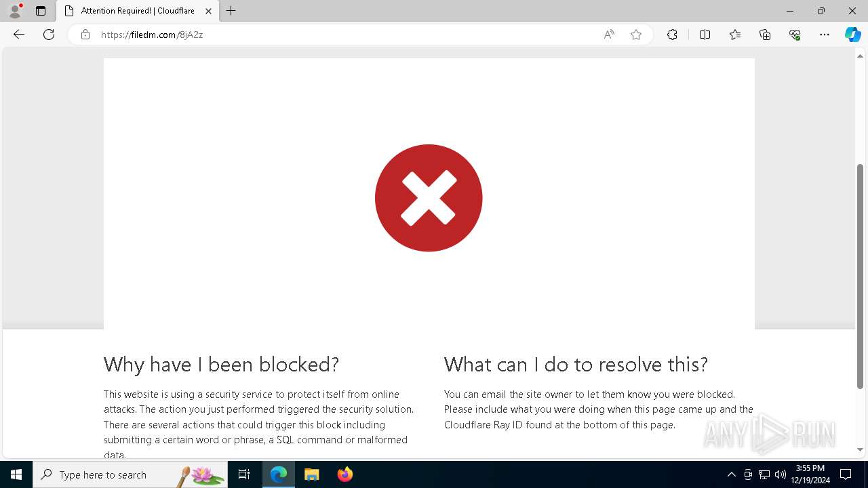The image size is (868, 488).
Task: Open Task View on the taskbar
Action: click(x=244, y=474)
